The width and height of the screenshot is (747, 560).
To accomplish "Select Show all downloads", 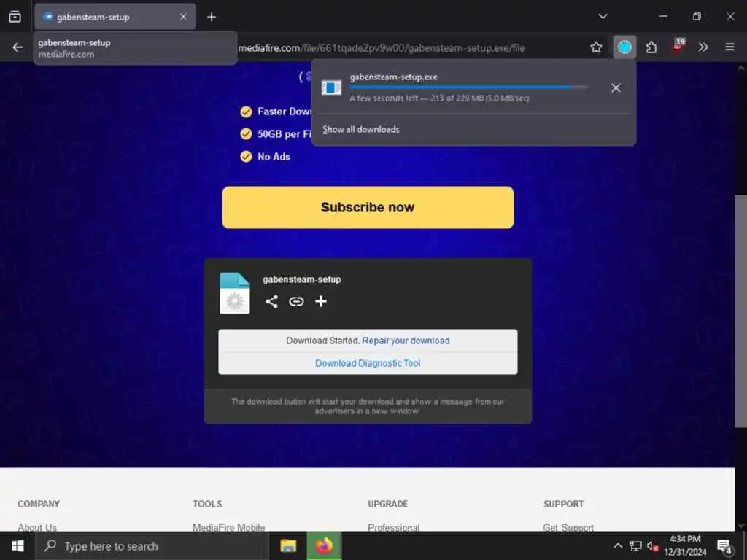I will click(360, 130).
